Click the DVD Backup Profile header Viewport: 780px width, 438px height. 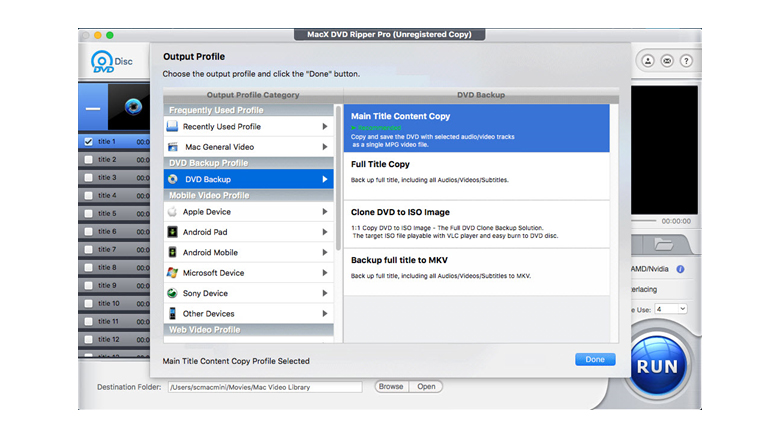point(249,163)
